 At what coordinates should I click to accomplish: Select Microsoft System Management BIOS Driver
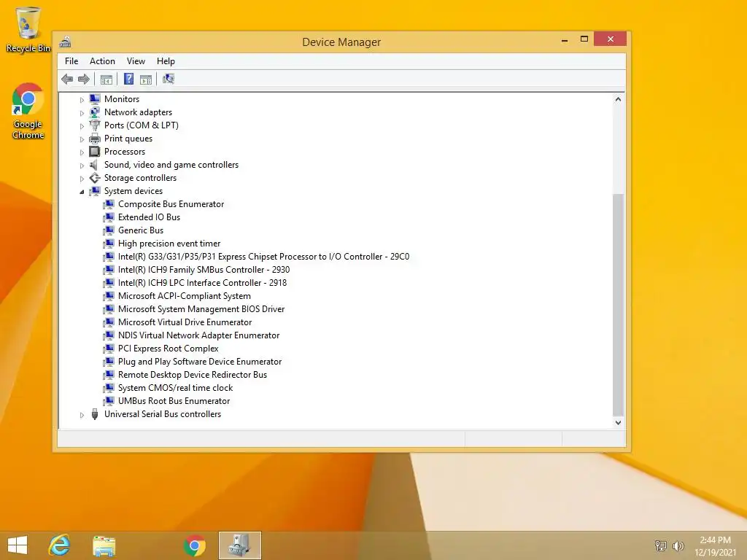201,309
